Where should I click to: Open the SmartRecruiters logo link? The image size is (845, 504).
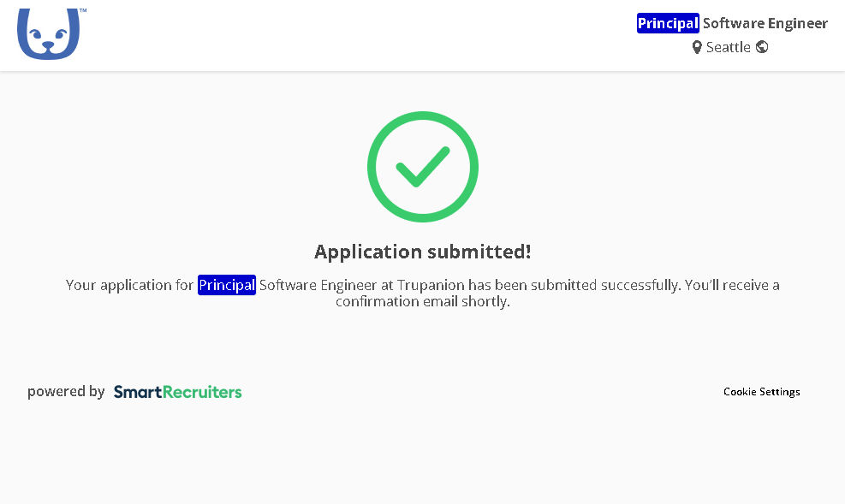click(x=177, y=392)
